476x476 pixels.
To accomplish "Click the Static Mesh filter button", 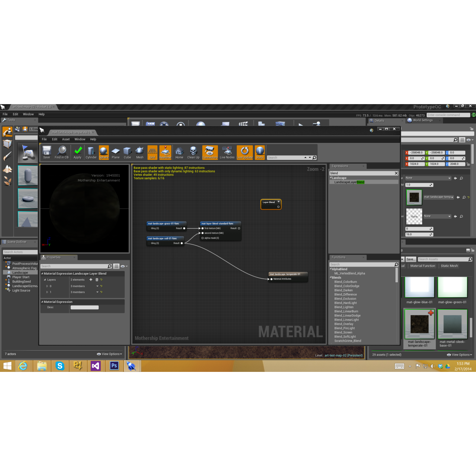I will [449, 266].
